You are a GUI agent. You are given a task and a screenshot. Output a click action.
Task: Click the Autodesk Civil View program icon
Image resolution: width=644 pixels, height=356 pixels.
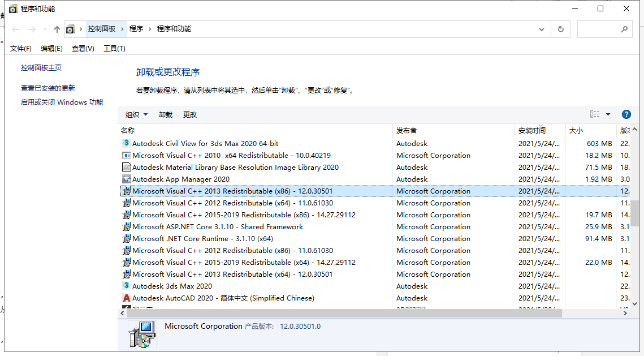[127, 143]
